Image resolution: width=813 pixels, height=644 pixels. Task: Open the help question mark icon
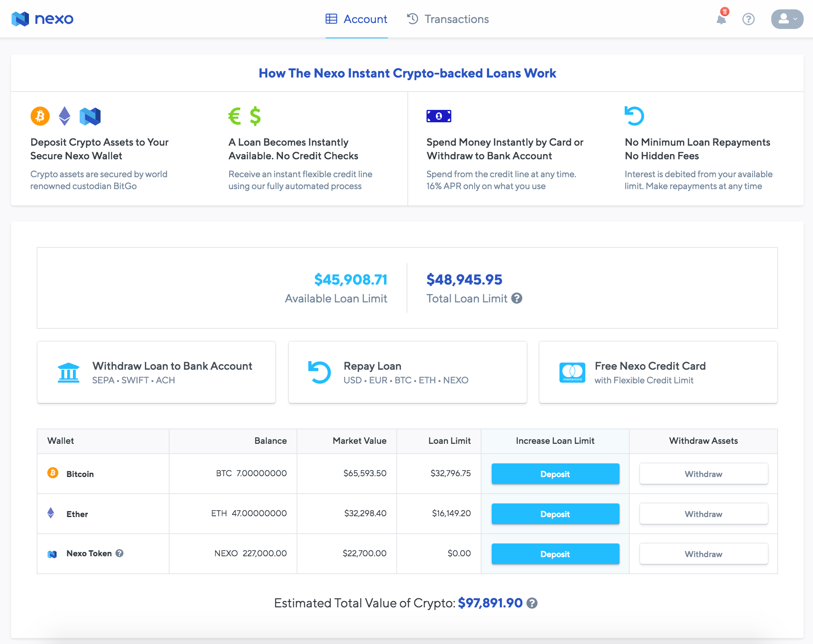(x=748, y=19)
